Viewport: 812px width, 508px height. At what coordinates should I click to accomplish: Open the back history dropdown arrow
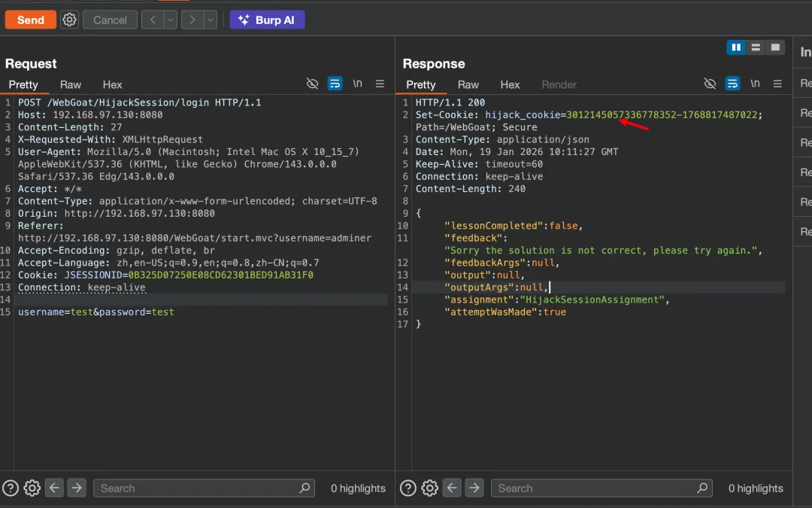(x=171, y=20)
